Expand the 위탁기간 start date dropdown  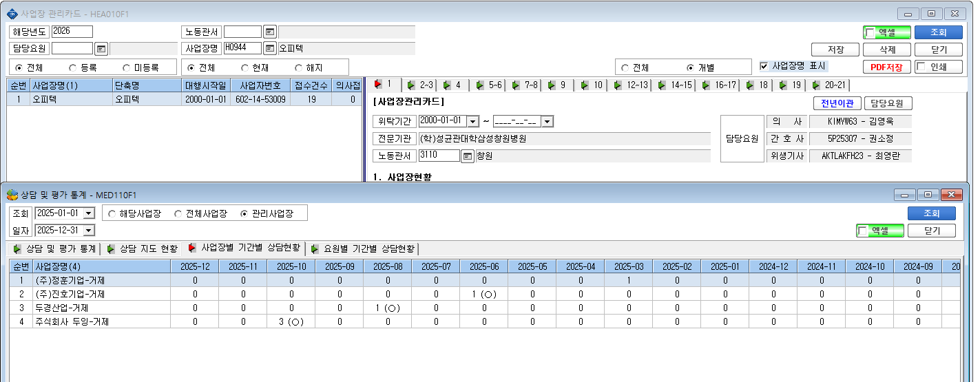coord(472,122)
